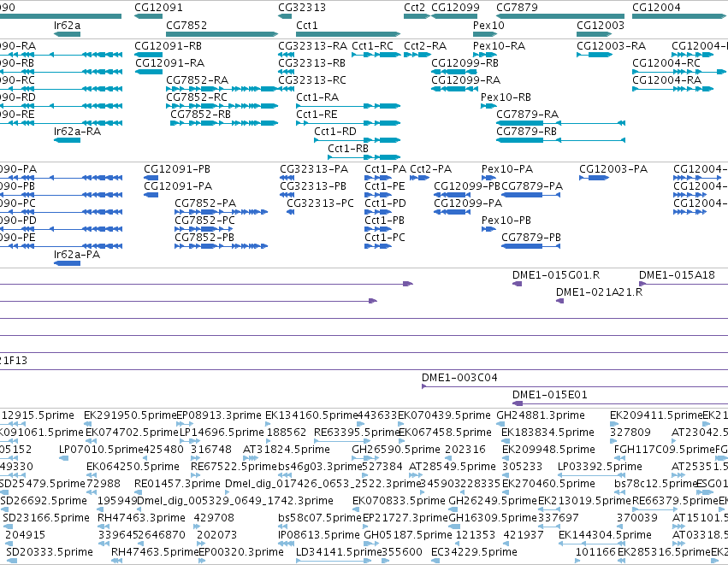728x565 pixels.
Task: Select transcript CG12004-RC label
Action: coord(666,62)
